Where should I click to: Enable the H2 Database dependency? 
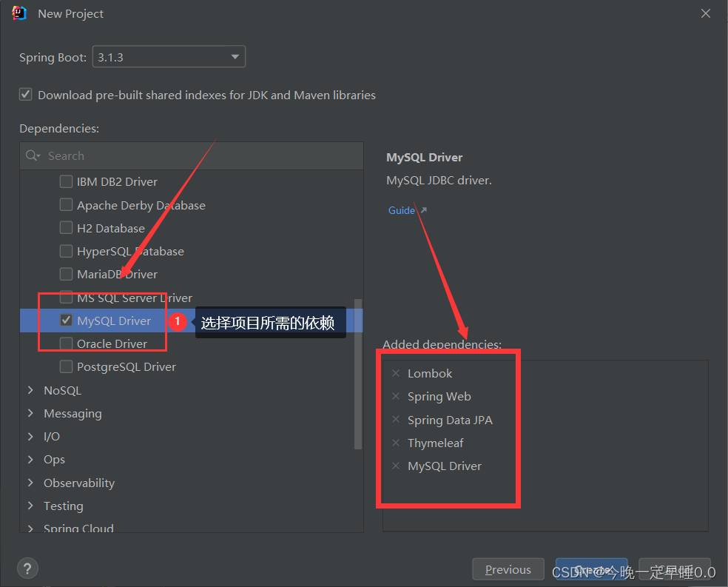click(66, 227)
